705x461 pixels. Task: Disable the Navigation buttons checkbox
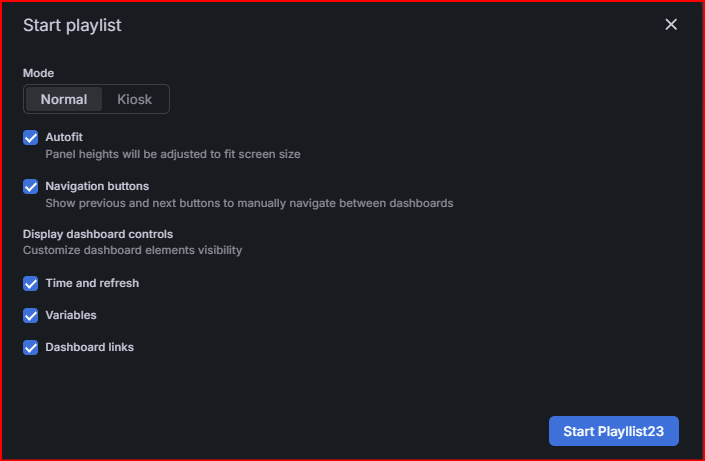pos(31,186)
